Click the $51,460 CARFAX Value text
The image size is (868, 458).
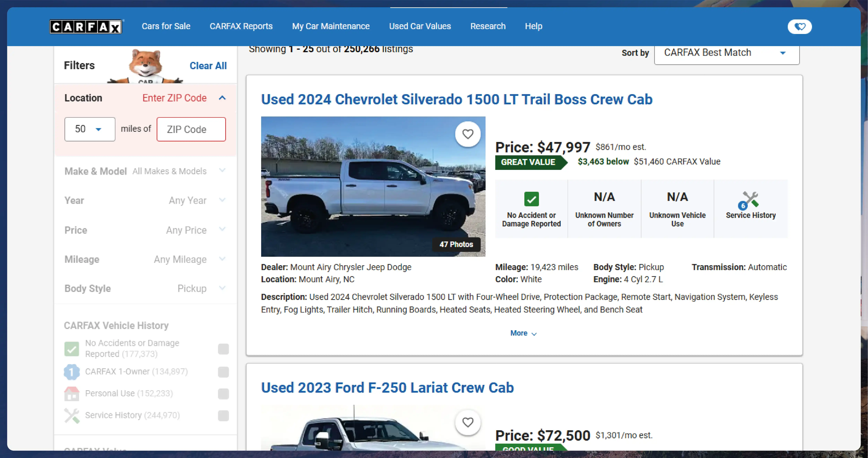click(x=677, y=162)
